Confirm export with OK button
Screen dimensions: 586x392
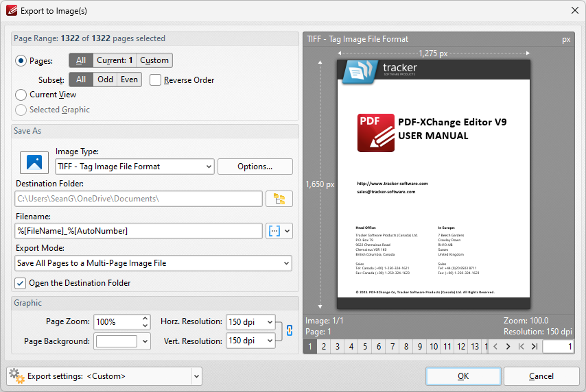click(463, 376)
